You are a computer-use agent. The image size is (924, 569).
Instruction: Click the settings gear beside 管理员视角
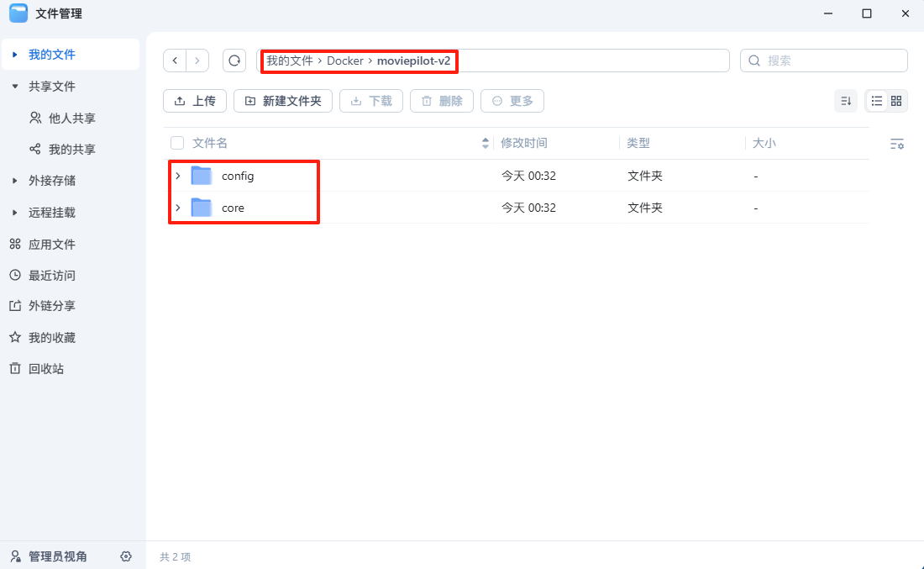pos(126,556)
